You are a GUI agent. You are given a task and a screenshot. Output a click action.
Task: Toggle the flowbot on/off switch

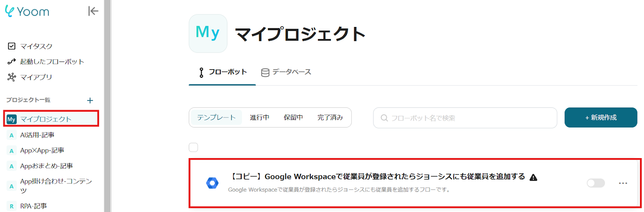pos(596,183)
